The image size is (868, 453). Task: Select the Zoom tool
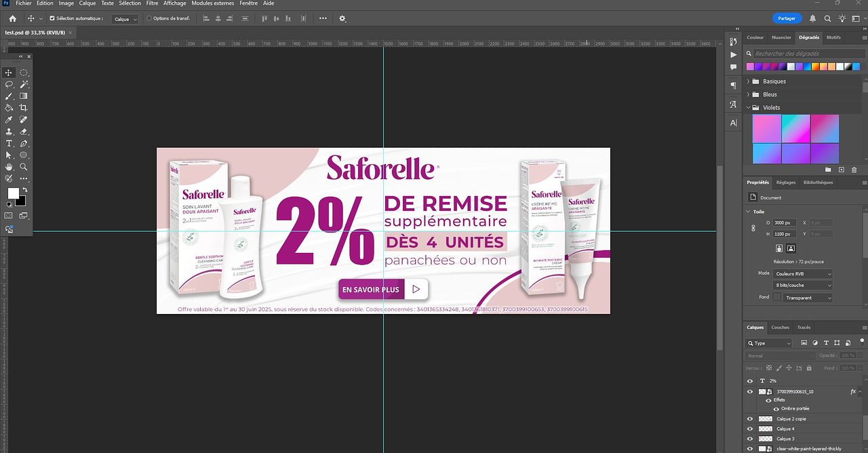click(x=24, y=167)
